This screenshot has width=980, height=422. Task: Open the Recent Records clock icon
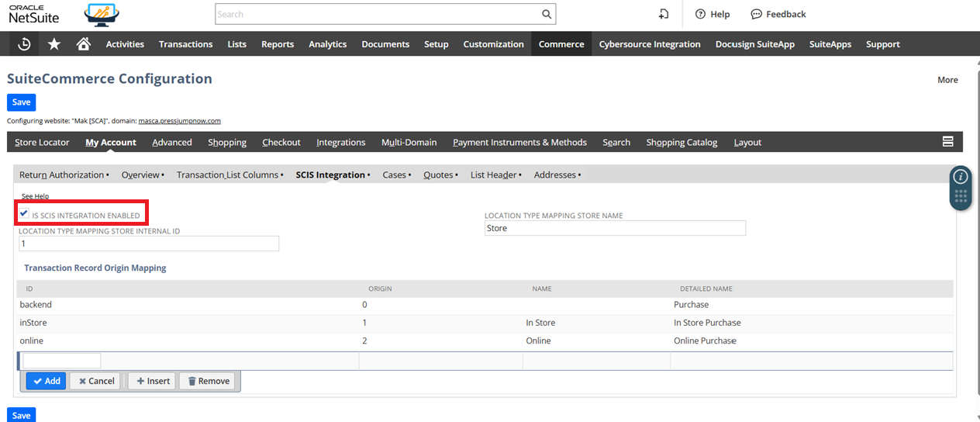tap(24, 44)
